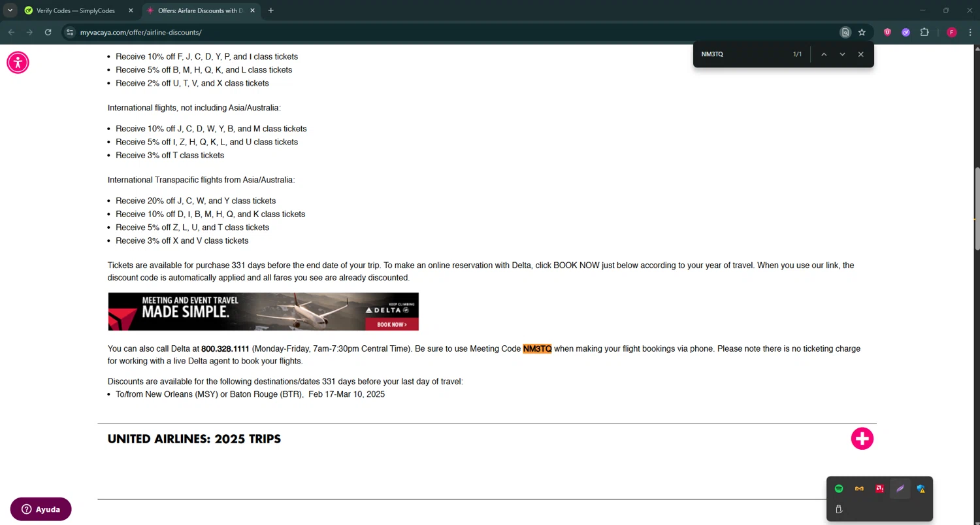The image size is (980, 525).
Task: Click 'Receive 10% off F, J, C, D, Y, P' line
Action: (206, 57)
